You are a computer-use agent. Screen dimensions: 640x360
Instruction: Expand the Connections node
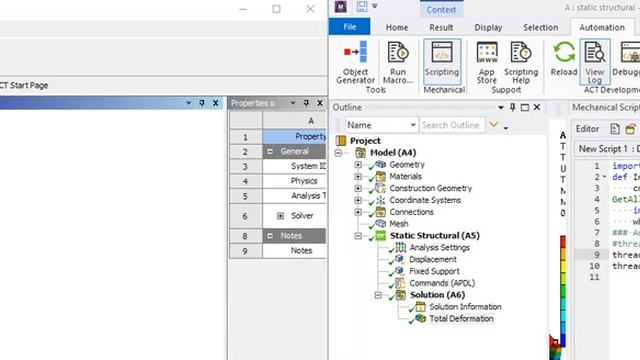coord(358,212)
